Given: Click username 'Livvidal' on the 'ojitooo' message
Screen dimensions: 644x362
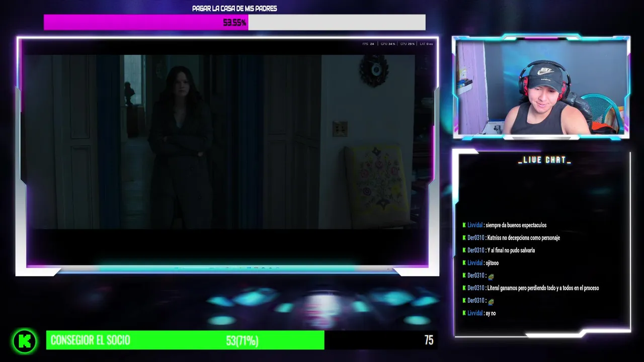Looking at the screenshot, I should tap(475, 263).
